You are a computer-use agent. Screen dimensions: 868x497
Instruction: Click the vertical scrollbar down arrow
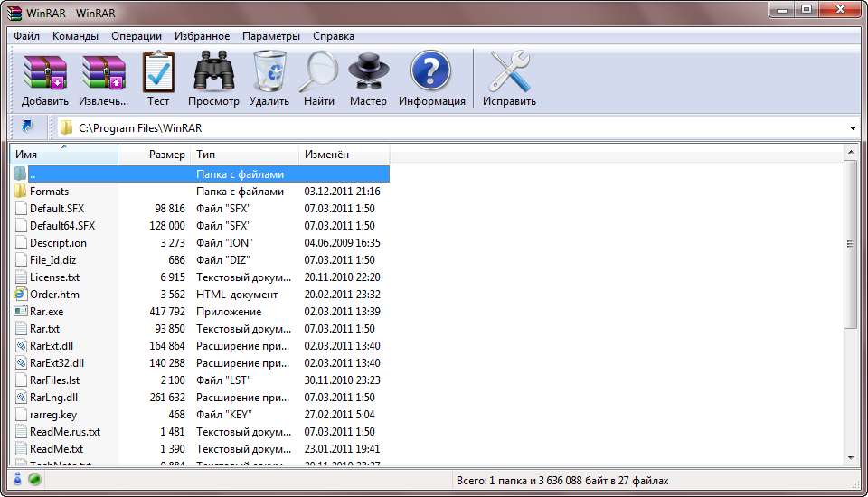point(851,457)
